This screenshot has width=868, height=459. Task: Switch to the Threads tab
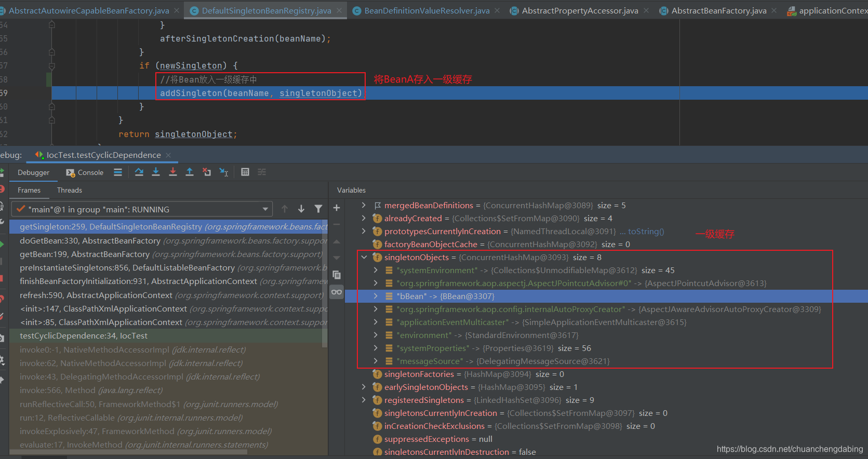(70, 190)
